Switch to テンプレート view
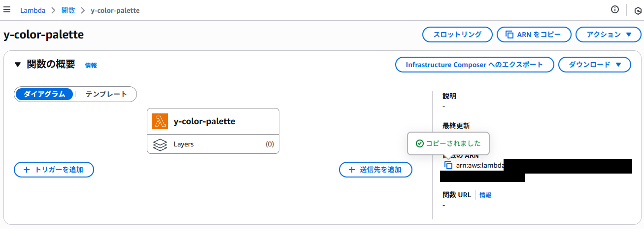The width and height of the screenshot is (644, 249). tap(106, 94)
